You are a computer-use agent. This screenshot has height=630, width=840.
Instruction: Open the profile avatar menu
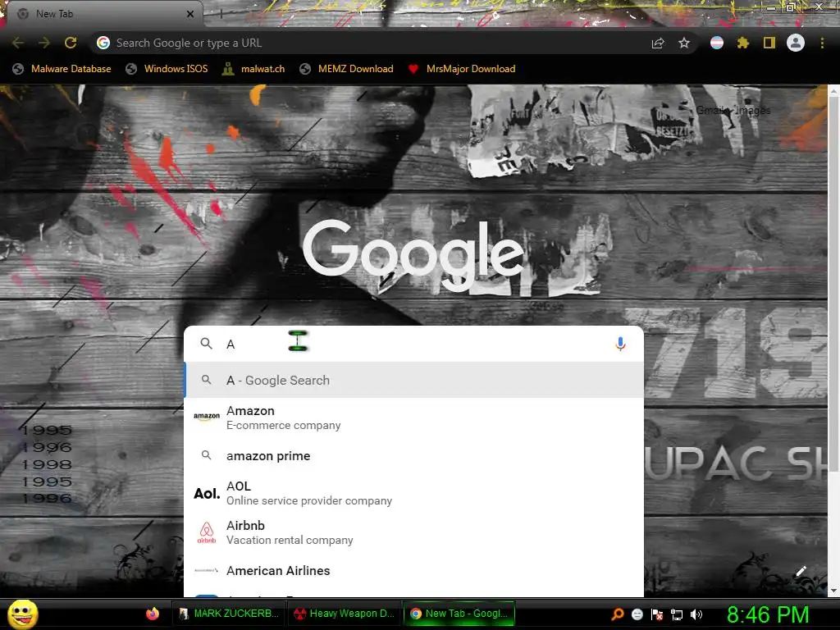coord(796,43)
